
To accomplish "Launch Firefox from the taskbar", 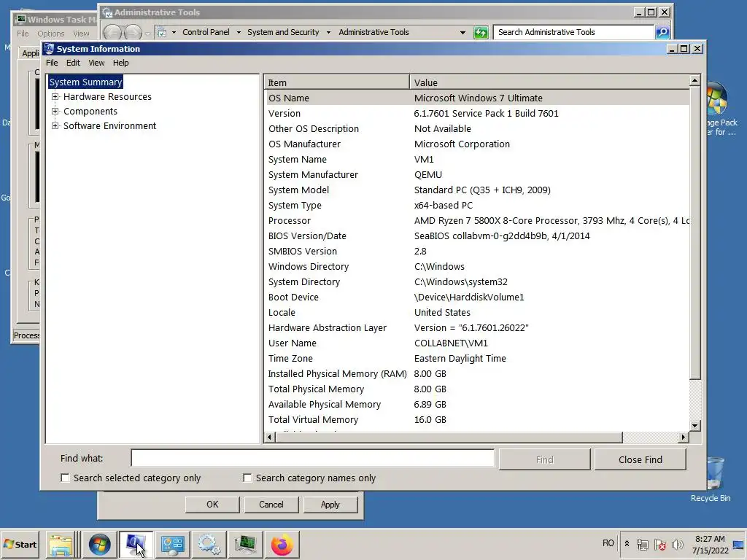I will (x=282, y=544).
